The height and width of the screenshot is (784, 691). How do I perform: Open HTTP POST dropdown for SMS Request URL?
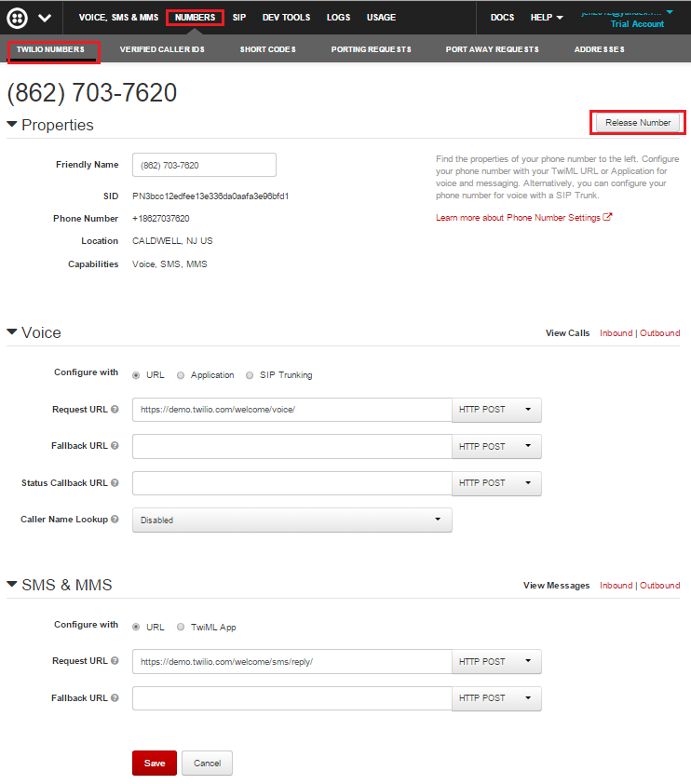click(496, 661)
